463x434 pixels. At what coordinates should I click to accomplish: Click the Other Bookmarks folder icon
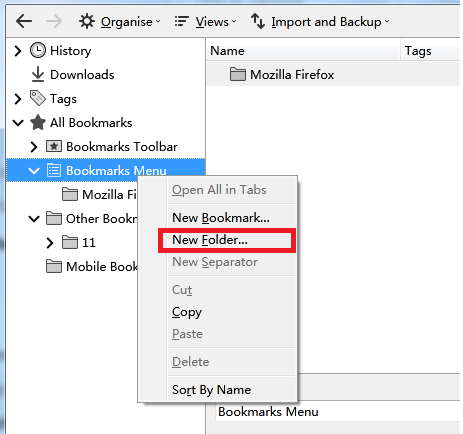(x=54, y=218)
